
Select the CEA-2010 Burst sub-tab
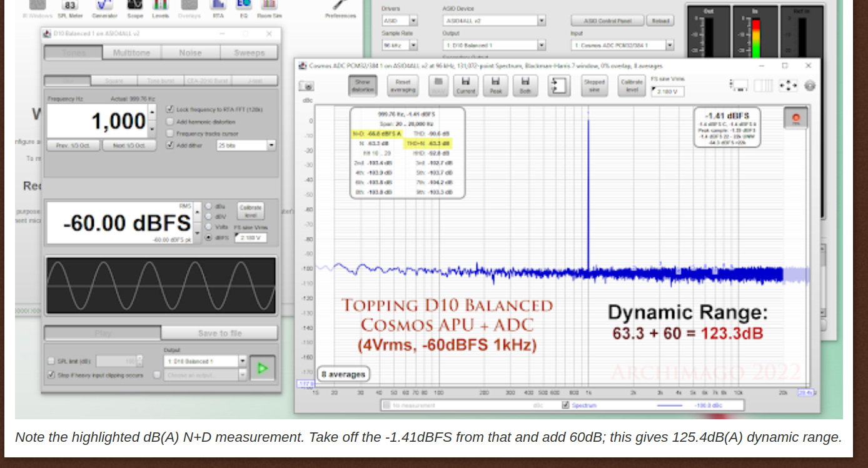tap(208, 81)
